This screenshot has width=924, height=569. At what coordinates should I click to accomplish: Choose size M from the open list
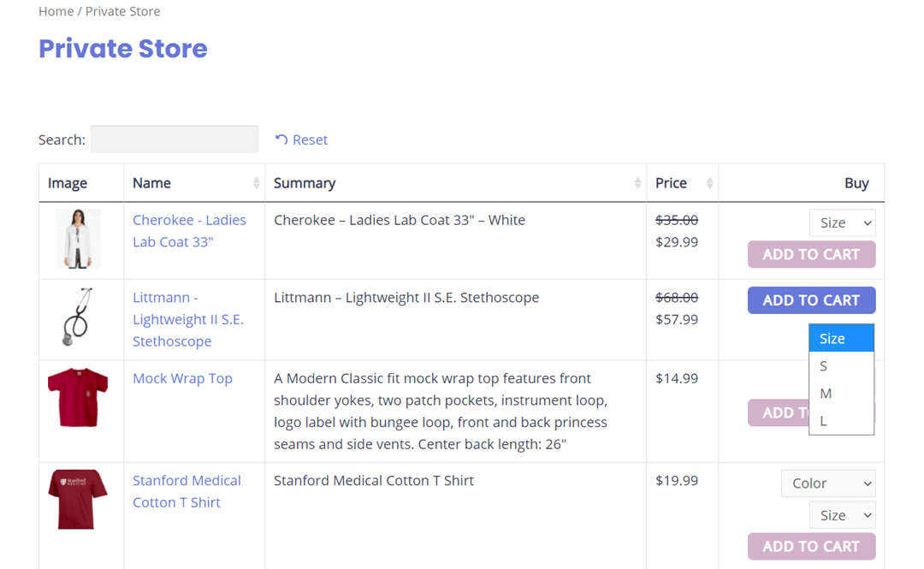[842, 394]
